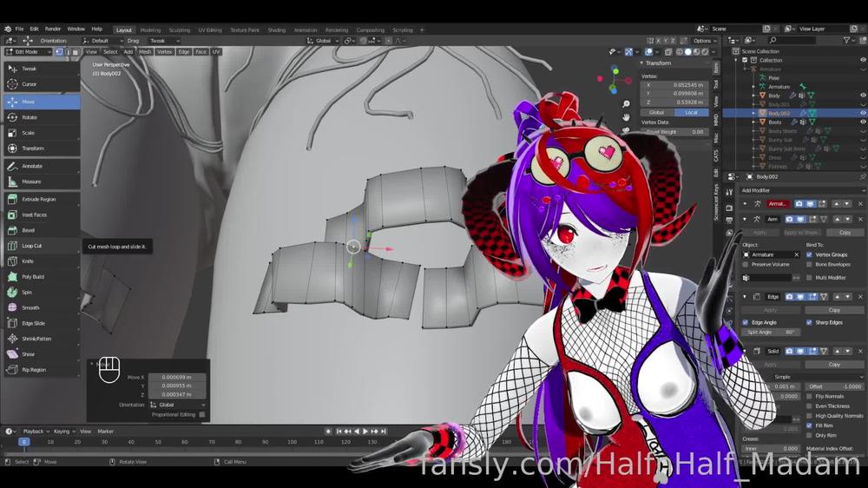Screen dimensions: 868x488
Task: Adjust the Bevel Weight slider
Action: click(674, 132)
